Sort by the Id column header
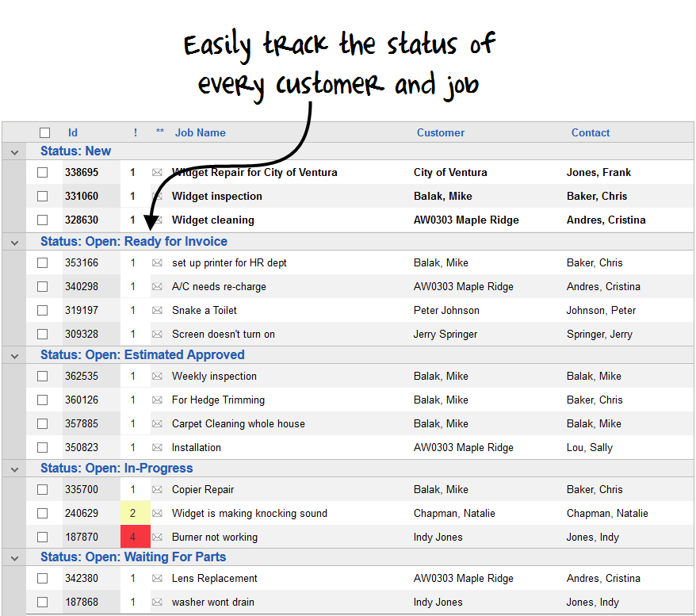 73,132
